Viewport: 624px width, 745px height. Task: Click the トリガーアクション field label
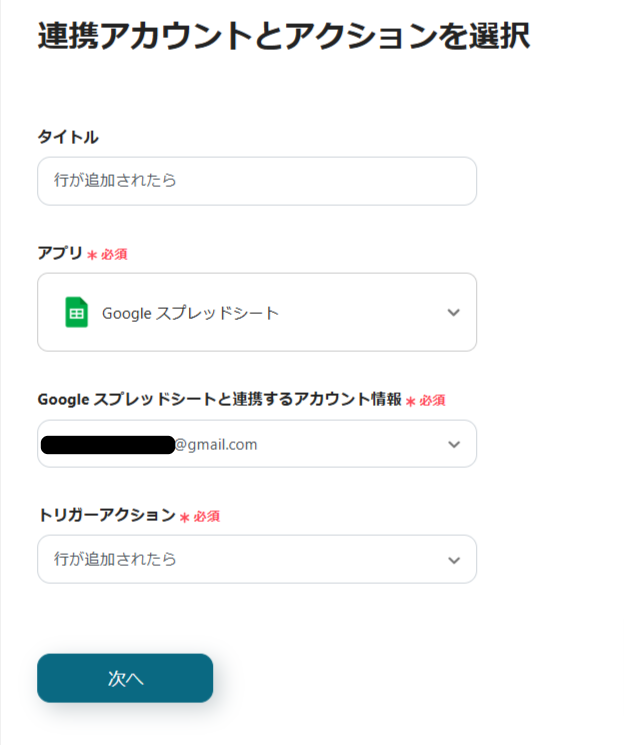(x=106, y=516)
